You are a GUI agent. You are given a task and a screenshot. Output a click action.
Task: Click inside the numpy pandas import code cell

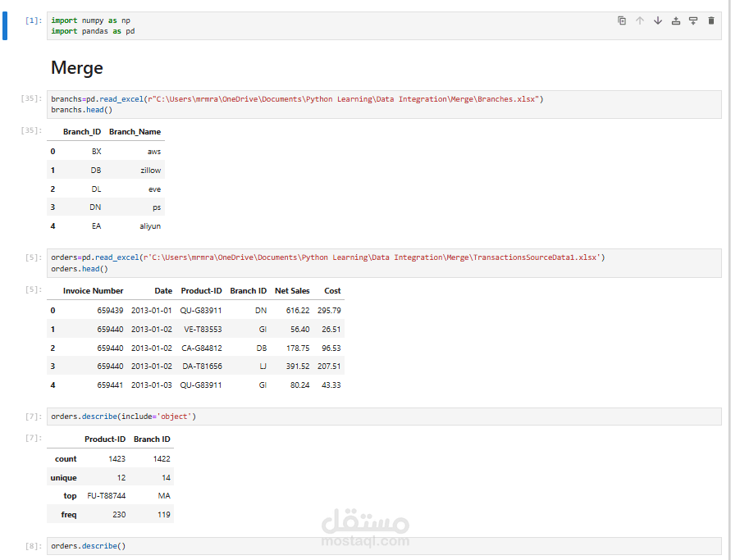(384, 26)
